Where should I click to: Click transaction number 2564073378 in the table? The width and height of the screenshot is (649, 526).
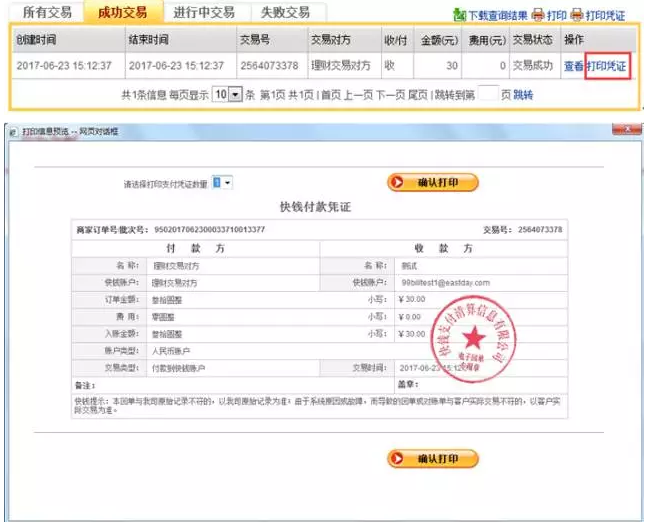[x=269, y=65]
